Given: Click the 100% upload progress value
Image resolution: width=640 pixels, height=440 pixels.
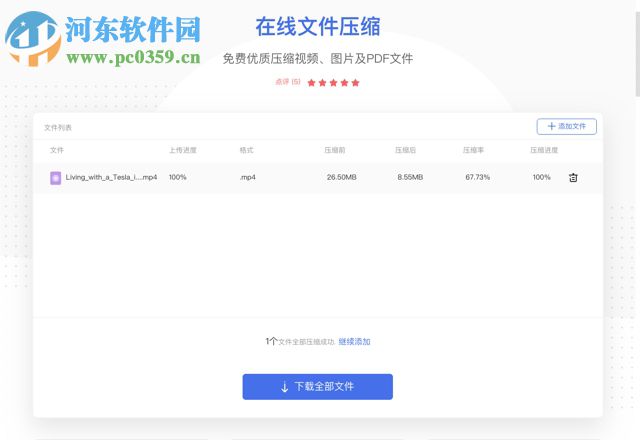Looking at the screenshot, I should click(178, 177).
